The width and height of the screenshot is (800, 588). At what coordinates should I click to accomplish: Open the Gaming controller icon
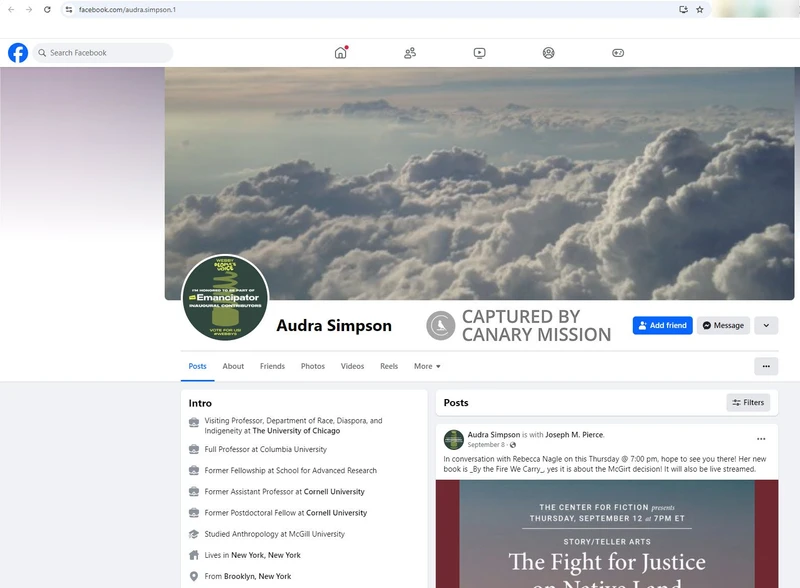pyautogui.click(x=618, y=53)
